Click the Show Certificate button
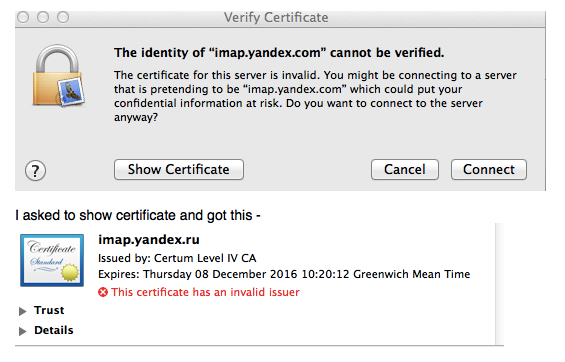565x362 pixels. tap(179, 169)
